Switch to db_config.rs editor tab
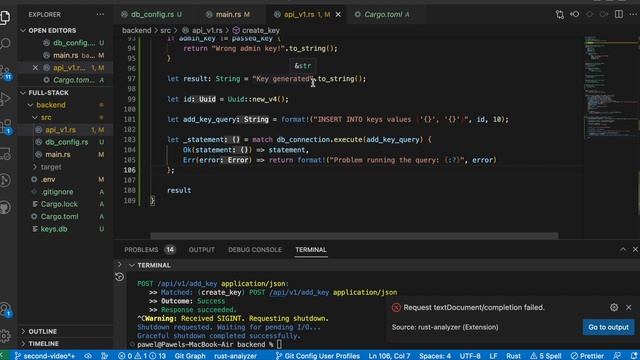This screenshot has height=360, width=640. click(x=151, y=14)
